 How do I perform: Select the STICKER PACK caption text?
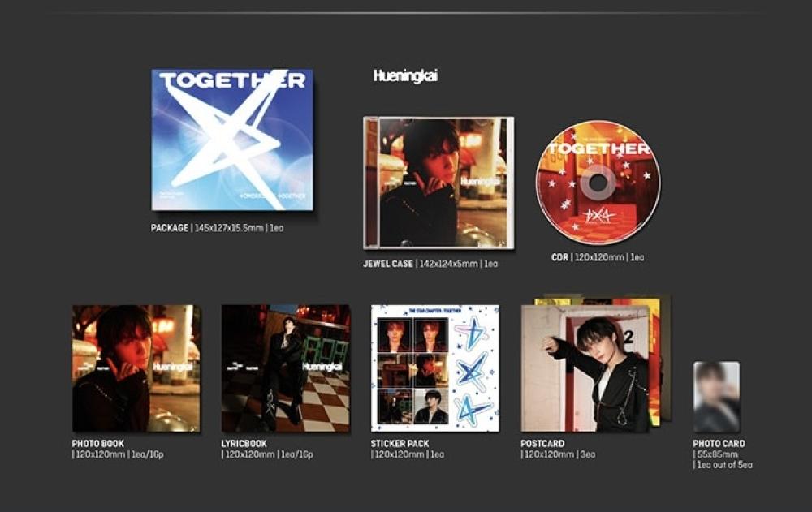tap(400, 444)
